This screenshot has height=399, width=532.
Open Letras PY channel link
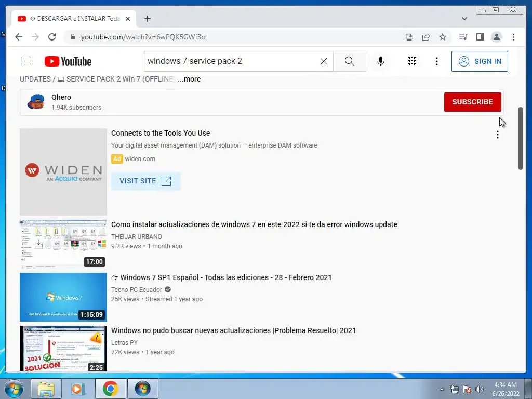coord(124,342)
